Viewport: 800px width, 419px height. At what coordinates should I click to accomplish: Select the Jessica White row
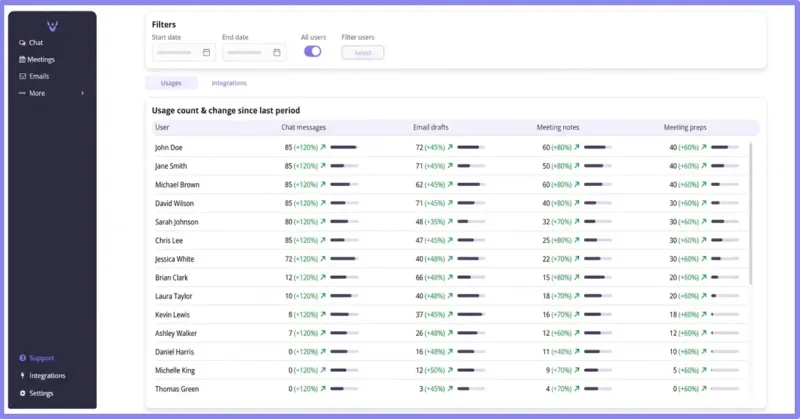pos(451,259)
